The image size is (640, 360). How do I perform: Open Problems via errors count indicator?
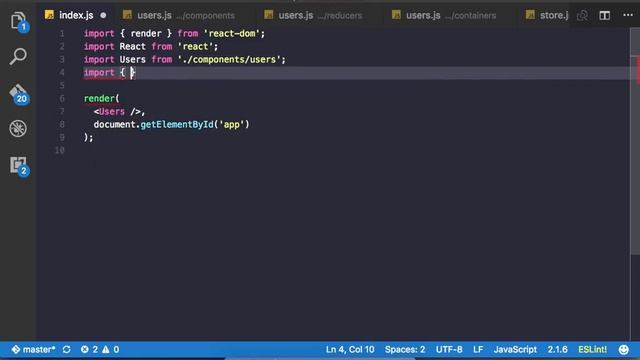[89, 349]
